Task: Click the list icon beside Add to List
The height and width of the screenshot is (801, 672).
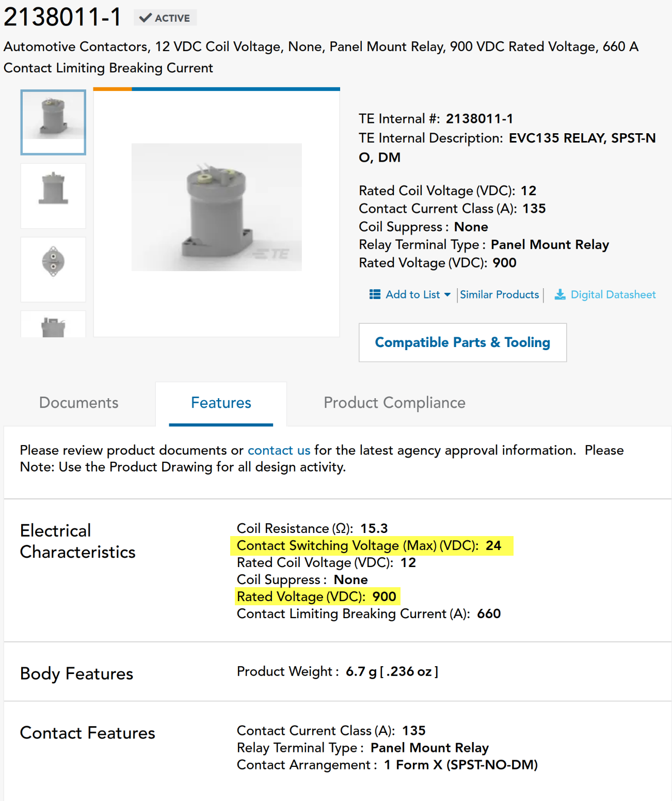Action: click(x=375, y=294)
